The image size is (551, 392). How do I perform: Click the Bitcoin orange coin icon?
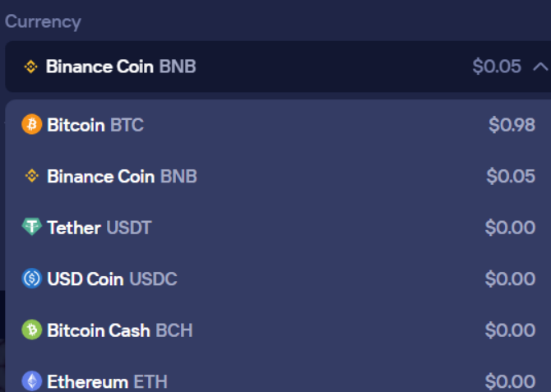click(31, 125)
